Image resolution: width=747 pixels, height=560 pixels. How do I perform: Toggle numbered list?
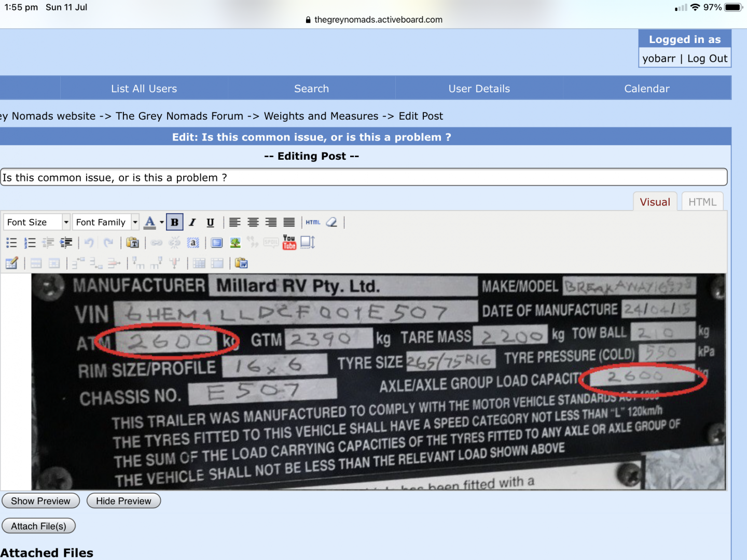[30, 243]
